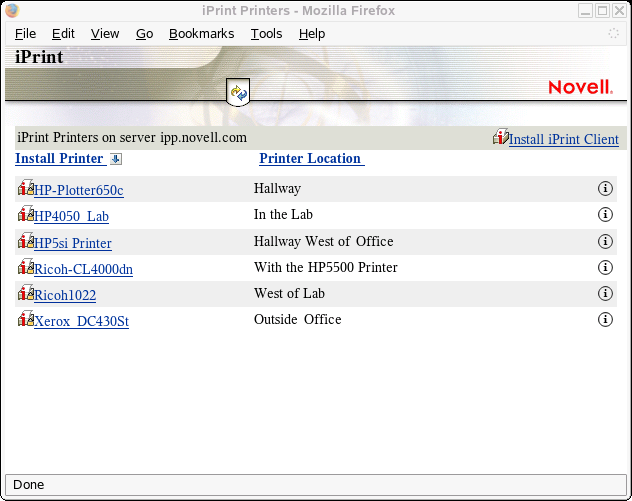The image size is (632, 501).
Task: Open the Edit menu
Action: [x=63, y=34]
